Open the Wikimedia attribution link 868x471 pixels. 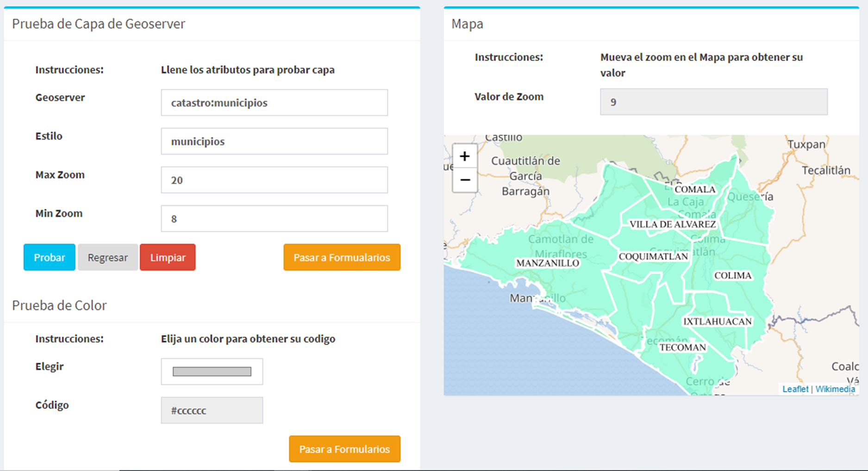pos(835,389)
